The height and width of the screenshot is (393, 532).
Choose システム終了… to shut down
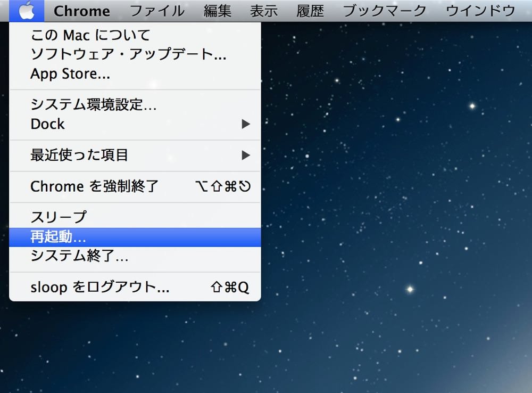coord(135,256)
